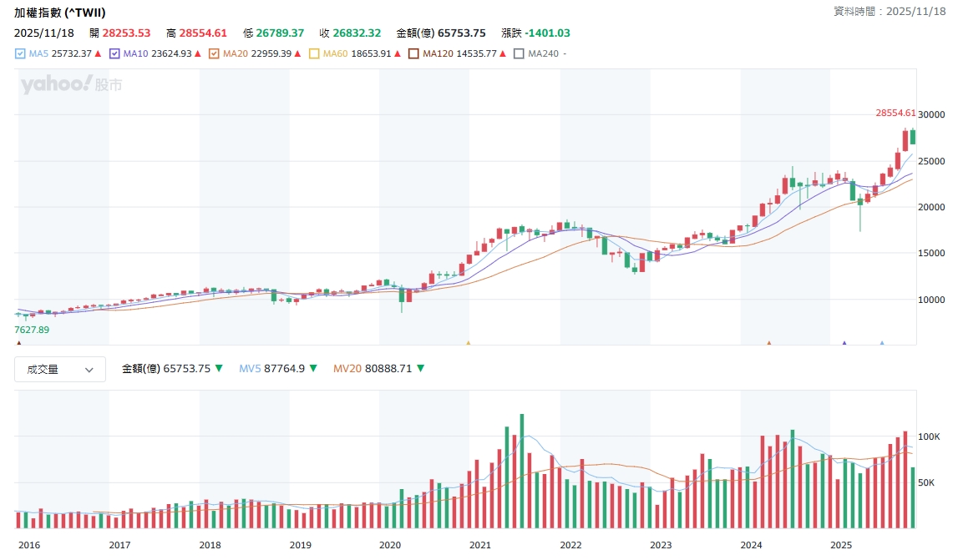This screenshot has height=560, width=958.
Task: Enable the MA60 moving average checkbox
Action: point(314,53)
